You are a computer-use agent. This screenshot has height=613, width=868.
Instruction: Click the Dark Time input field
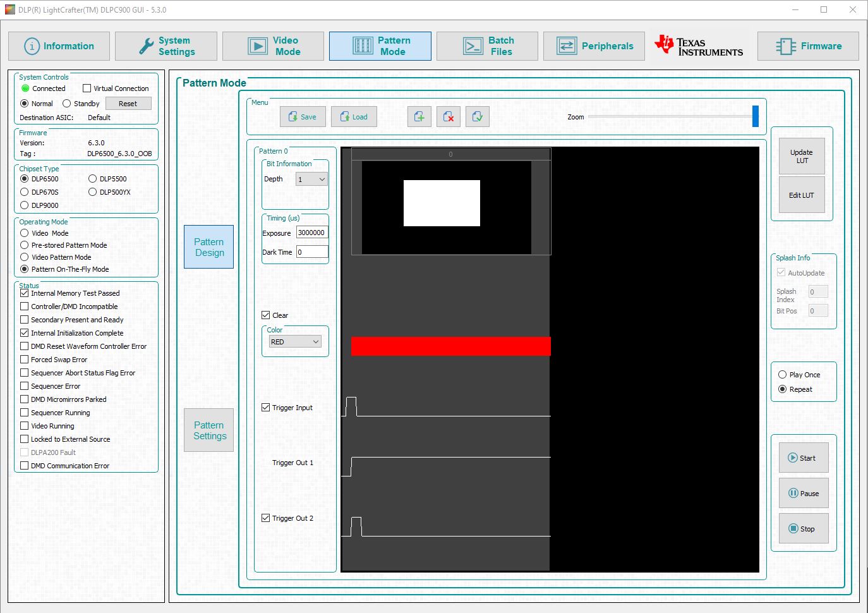[x=312, y=252]
